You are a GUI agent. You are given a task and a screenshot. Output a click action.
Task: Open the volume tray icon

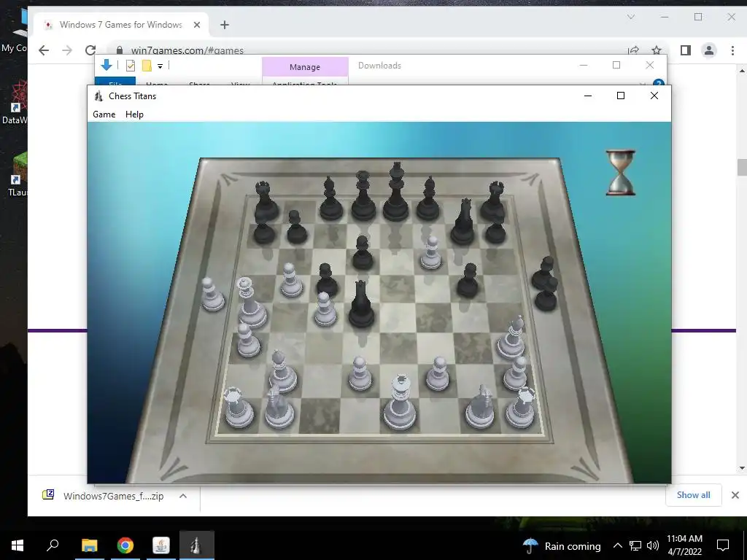coord(653,545)
